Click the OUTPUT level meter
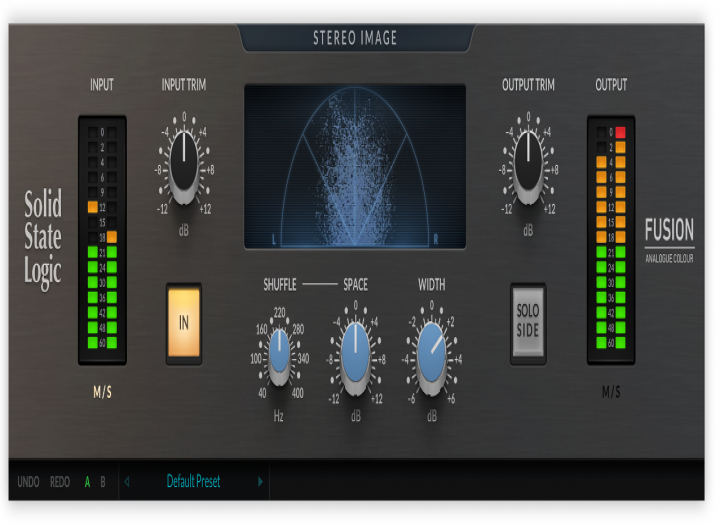720x525 pixels. tap(611, 240)
